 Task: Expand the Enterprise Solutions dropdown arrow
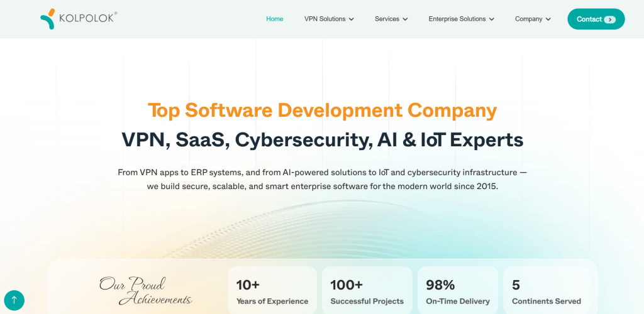(x=492, y=19)
